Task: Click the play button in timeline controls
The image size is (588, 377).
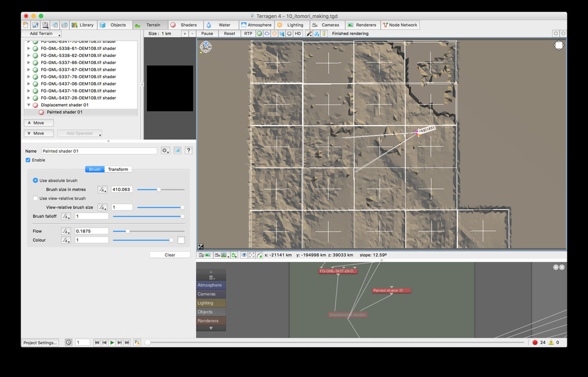Action: [x=112, y=342]
